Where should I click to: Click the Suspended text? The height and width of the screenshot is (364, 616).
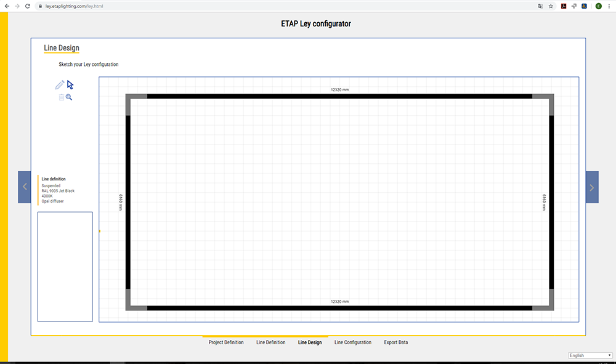(51, 186)
